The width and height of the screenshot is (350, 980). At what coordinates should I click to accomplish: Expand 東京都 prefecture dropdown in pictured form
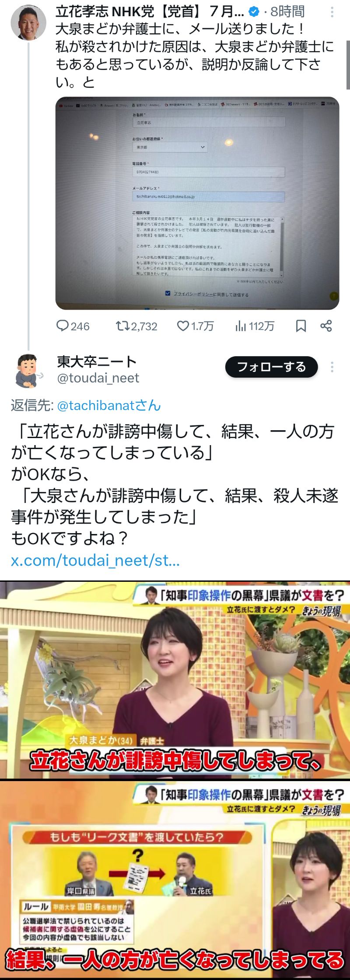[x=170, y=147]
